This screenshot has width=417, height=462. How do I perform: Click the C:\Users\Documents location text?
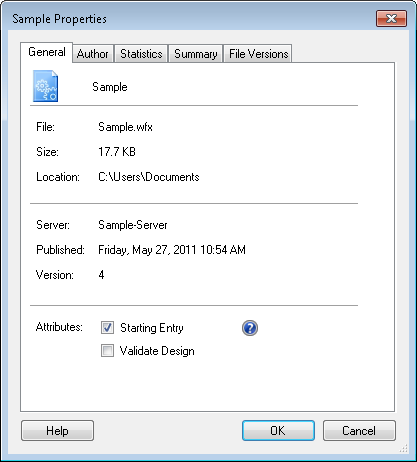pyautogui.click(x=149, y=177)
